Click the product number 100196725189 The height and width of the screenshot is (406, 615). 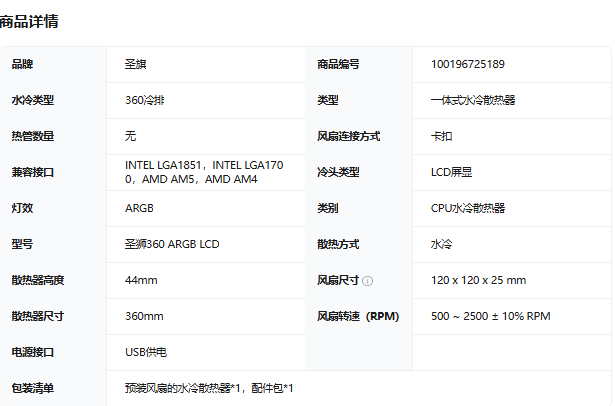(x=468, y=64)
